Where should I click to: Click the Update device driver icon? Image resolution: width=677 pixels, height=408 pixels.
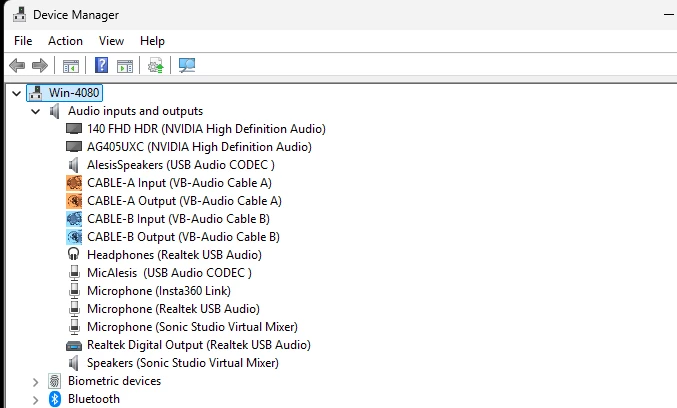(x=155, y=66)
